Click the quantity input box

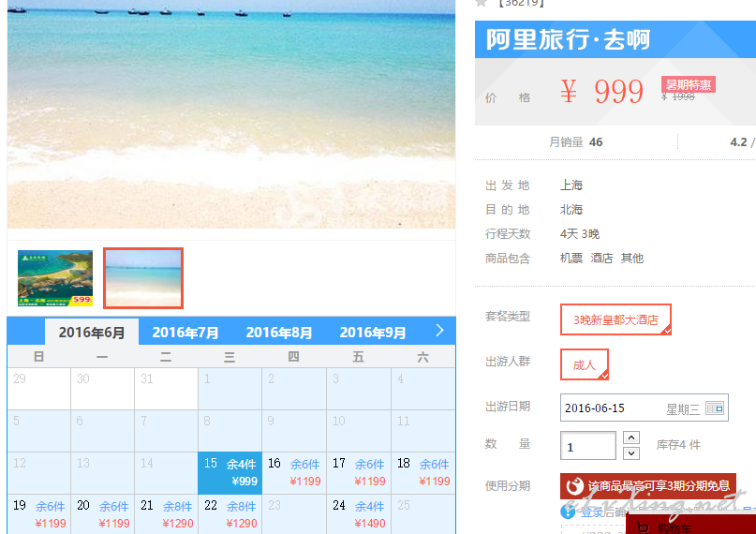(588, 445)
